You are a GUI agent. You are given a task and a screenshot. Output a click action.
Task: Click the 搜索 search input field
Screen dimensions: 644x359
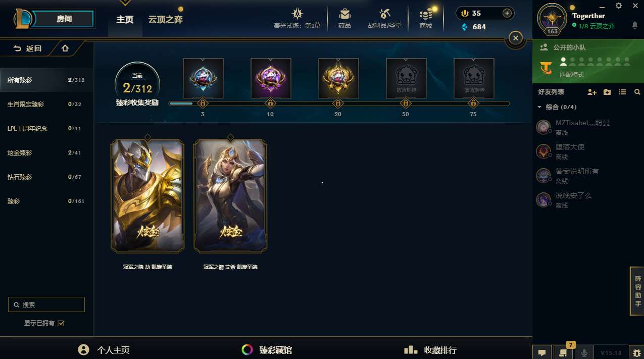click(46, 304)
